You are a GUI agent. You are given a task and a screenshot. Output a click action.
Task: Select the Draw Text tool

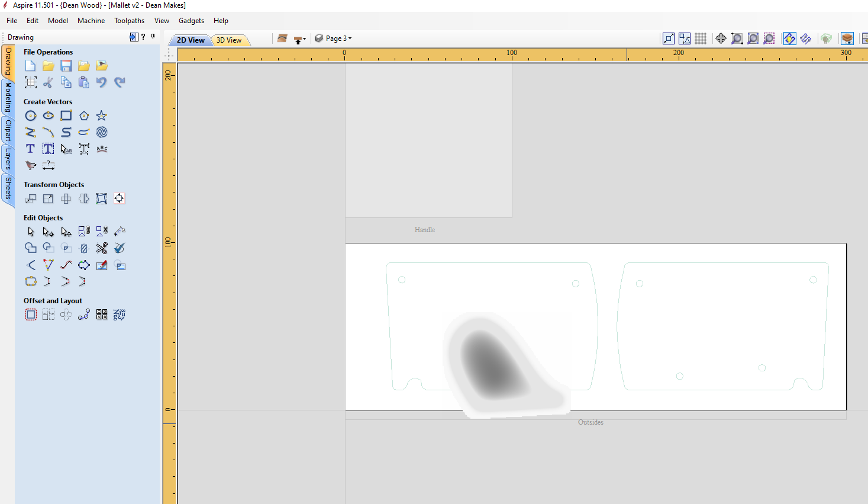click(30, 149)
